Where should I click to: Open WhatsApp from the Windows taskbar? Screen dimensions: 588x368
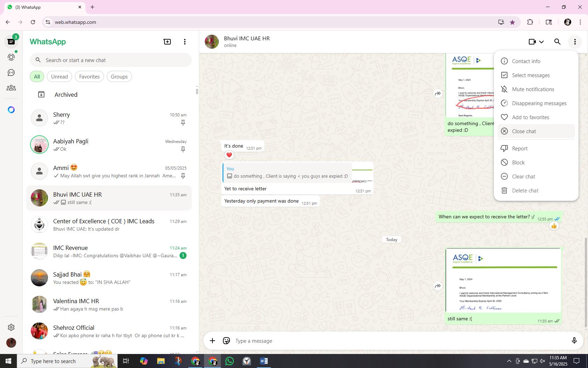230,361
